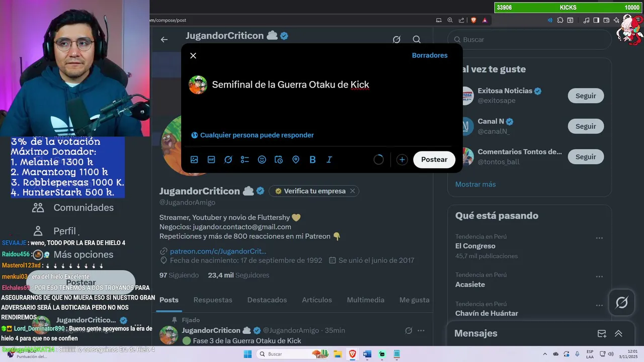The width and height of the screenshot is (644, 362).
Task: Follow Comentarios Tontos account
Action: click(586, 157)
